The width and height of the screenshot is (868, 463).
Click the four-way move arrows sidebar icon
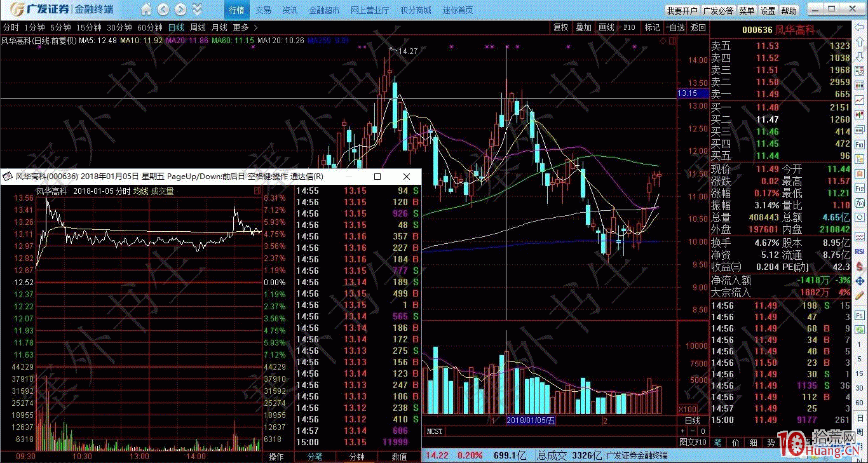pos(859,280)
